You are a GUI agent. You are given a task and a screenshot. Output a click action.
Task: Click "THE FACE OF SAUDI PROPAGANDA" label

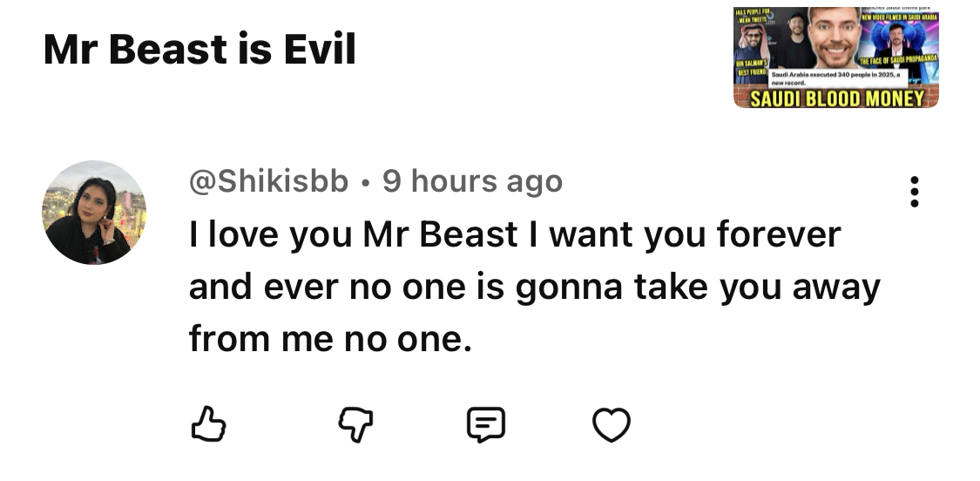point(897,61)
